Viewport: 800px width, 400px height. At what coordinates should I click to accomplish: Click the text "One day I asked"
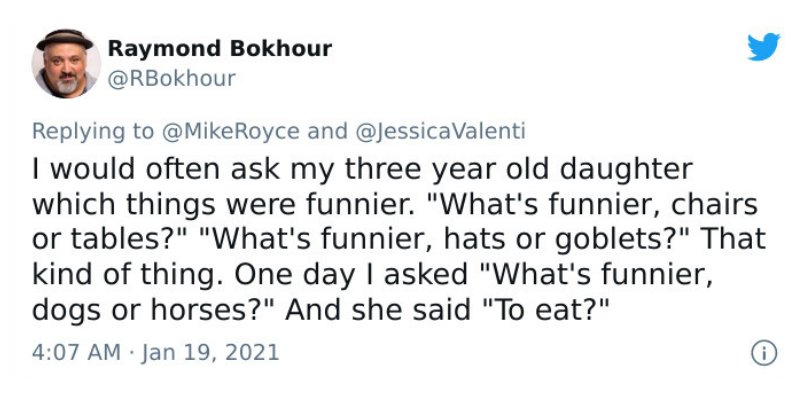coord(351,275)
